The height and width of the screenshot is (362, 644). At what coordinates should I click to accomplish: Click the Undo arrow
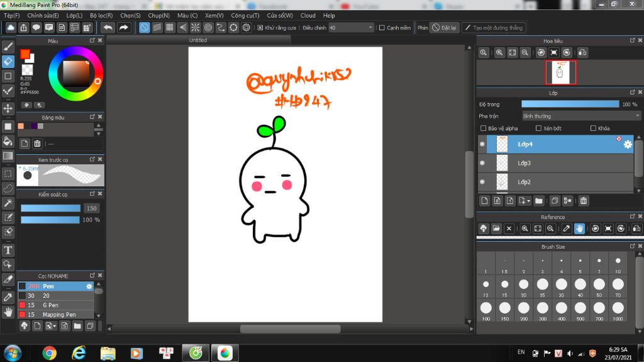(x=108, y=28)
